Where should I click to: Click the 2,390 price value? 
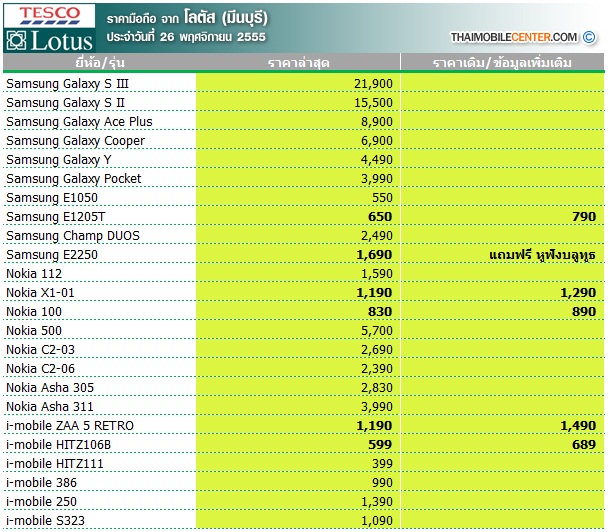[x=377, y=368]
